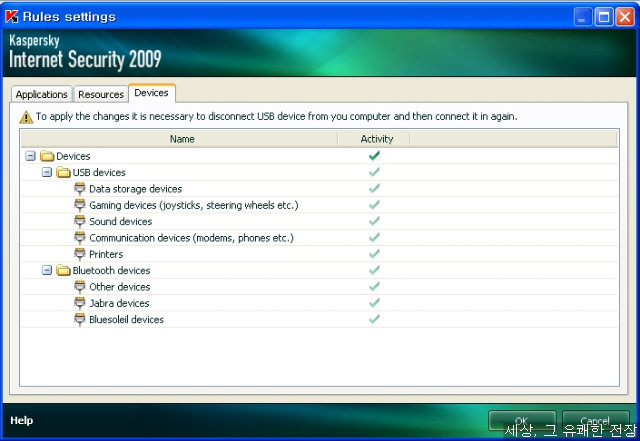Toggle activity checkmark for Jabra devices
This screenshot has height=441, width=640.
click(374, 303)
